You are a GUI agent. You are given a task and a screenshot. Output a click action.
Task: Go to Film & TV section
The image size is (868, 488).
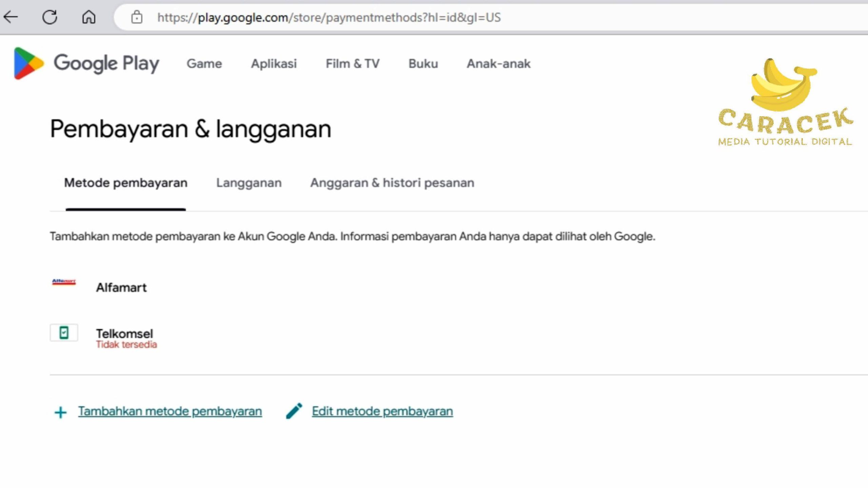tap(352, 64)
